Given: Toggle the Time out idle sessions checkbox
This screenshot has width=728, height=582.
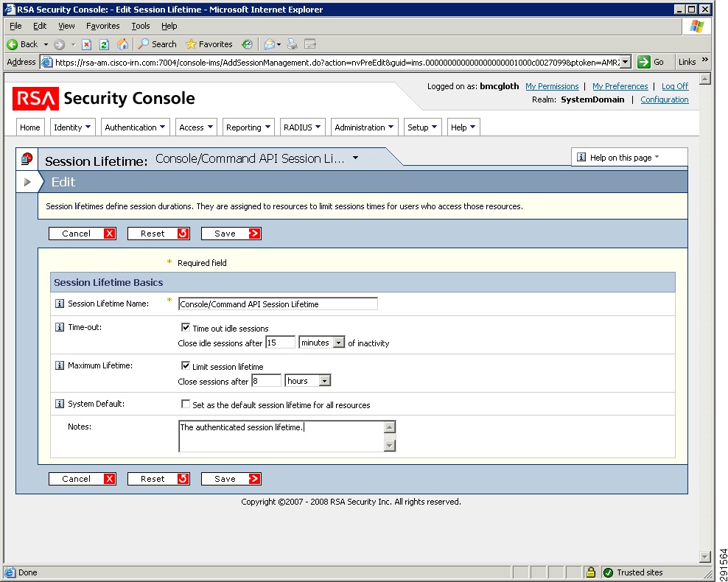Looking at the screenshot, I should point(186,328).
